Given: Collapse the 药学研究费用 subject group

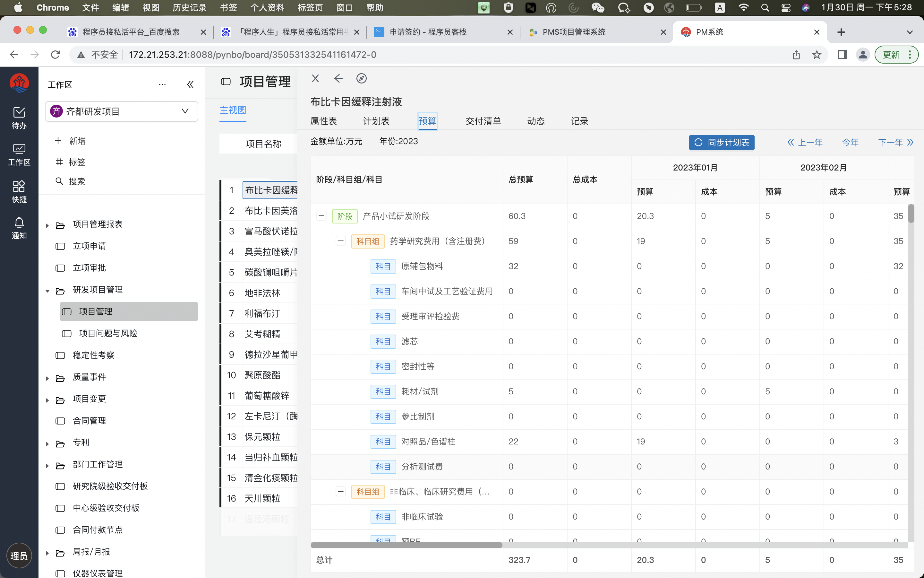Looking at the screenshot, I should click(341, 241).
